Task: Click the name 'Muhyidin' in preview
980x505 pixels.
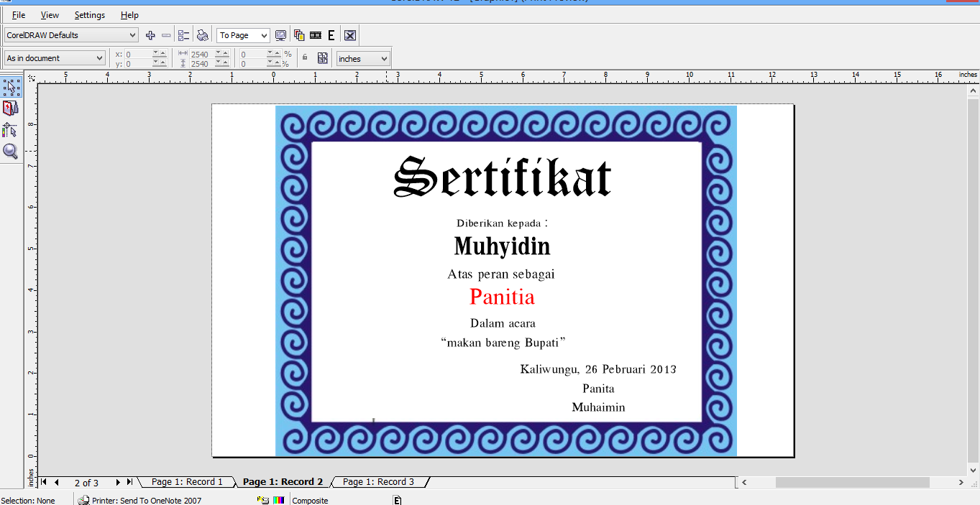Action: coord(503,247)
